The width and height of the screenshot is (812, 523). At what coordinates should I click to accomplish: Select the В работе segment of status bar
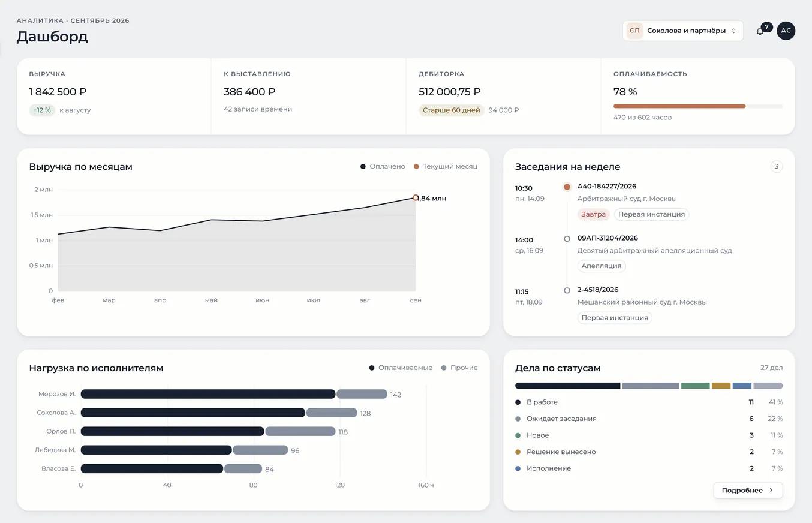[x=567, y=386]
